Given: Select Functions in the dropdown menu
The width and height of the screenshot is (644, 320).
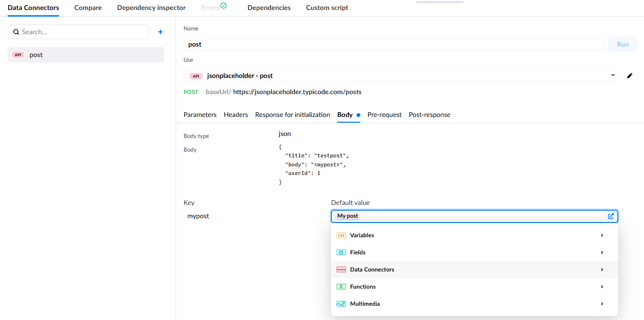Looking at the screenshot, I should 475,287.
